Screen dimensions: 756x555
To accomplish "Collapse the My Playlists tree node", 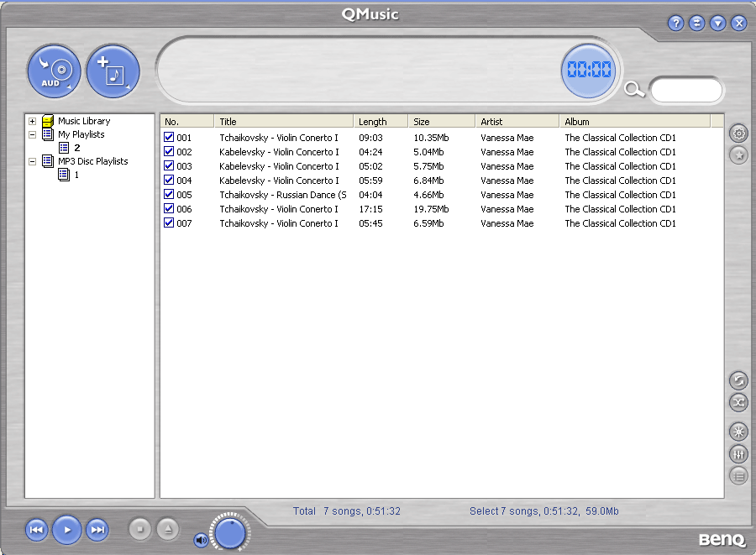I will click(32, 134).
